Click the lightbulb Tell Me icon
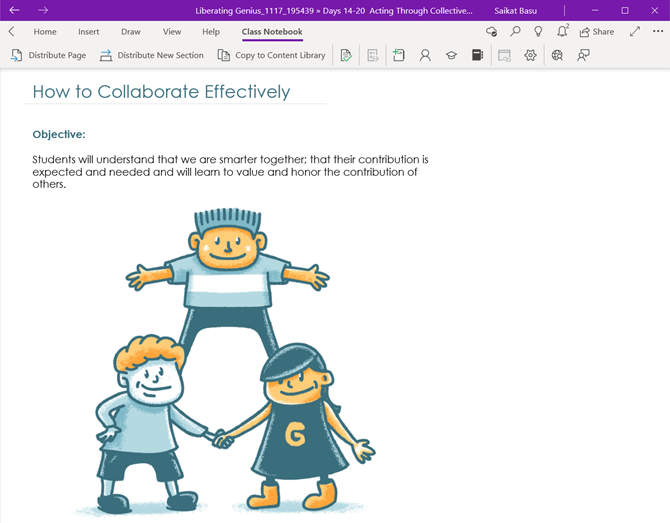Screen dimensions: 670x523 [538, 32]
